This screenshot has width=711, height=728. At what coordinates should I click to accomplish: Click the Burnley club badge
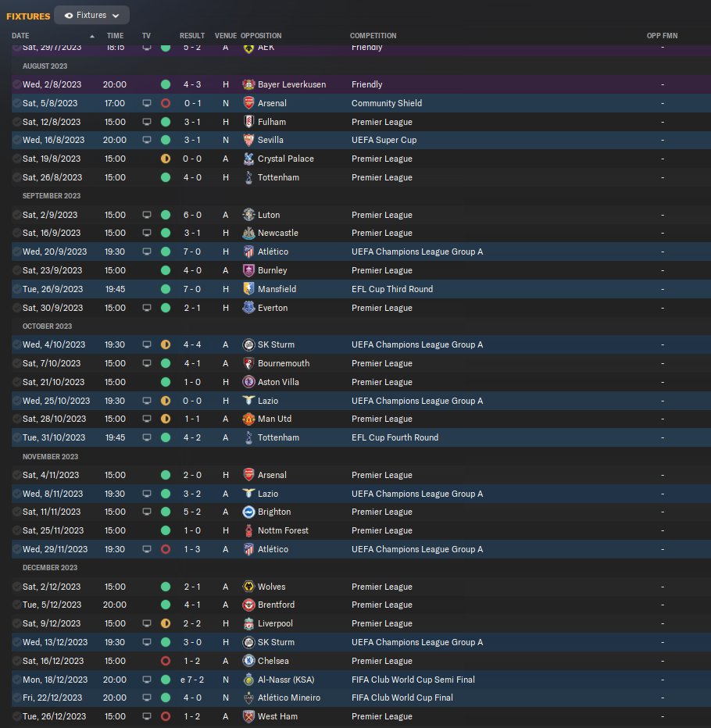tap(249, 270)
